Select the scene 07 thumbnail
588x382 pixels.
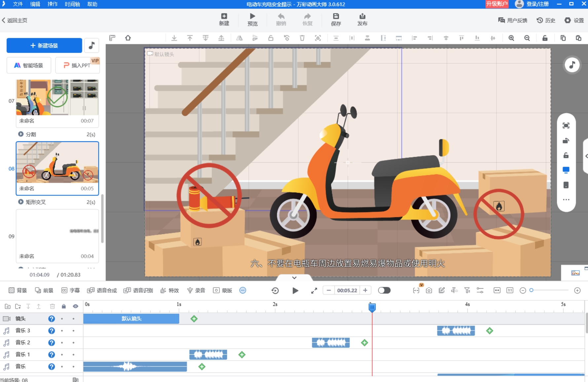click(57, 97)
